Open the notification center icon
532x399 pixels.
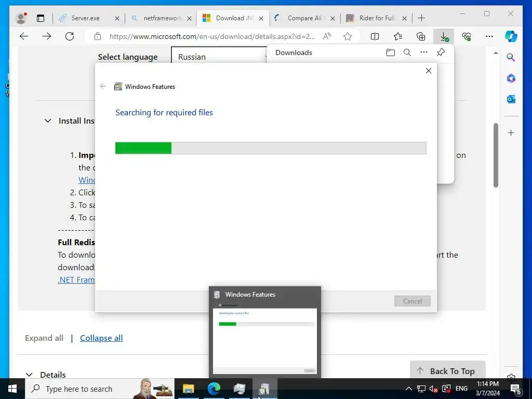point(516,389)
